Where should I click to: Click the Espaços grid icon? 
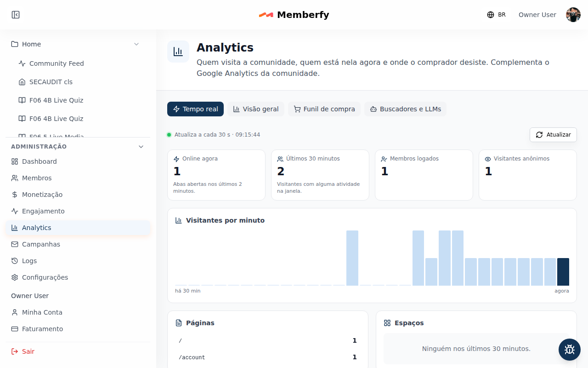click(x=387, y=323)
